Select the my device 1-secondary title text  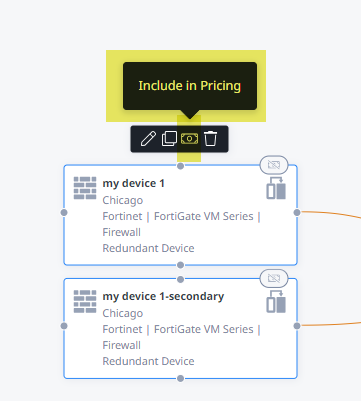163,296
